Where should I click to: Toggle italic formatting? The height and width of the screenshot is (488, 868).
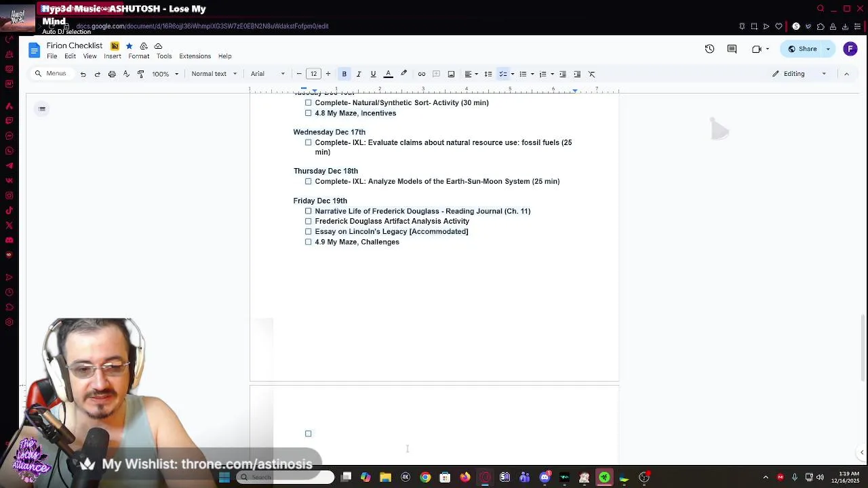(359, 74)
